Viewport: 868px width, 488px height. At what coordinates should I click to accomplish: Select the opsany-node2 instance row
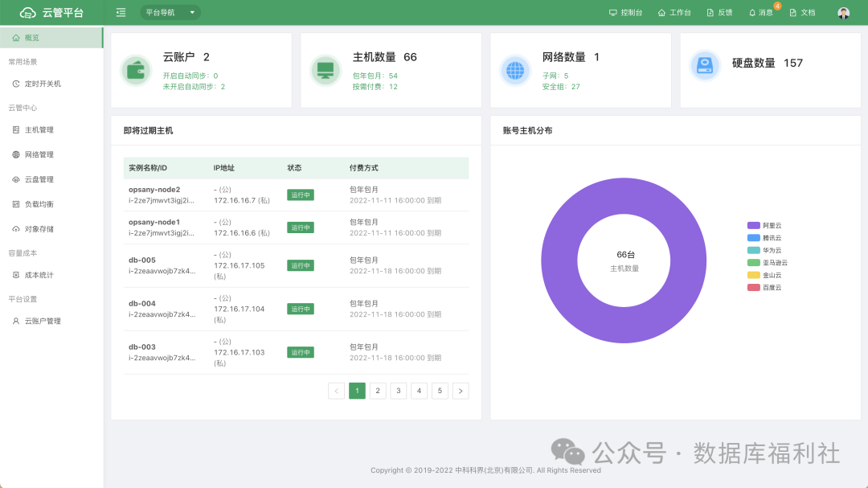tap(296, 195)
